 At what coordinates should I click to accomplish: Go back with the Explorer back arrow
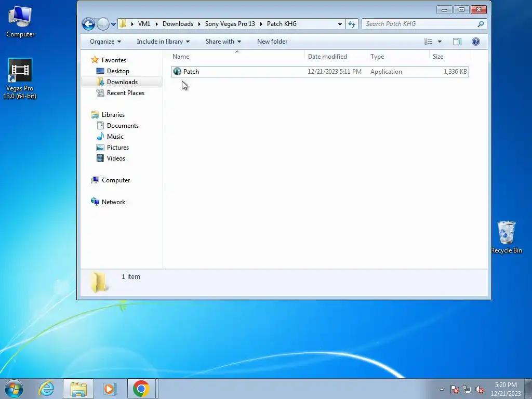click(x=88, y=24)
